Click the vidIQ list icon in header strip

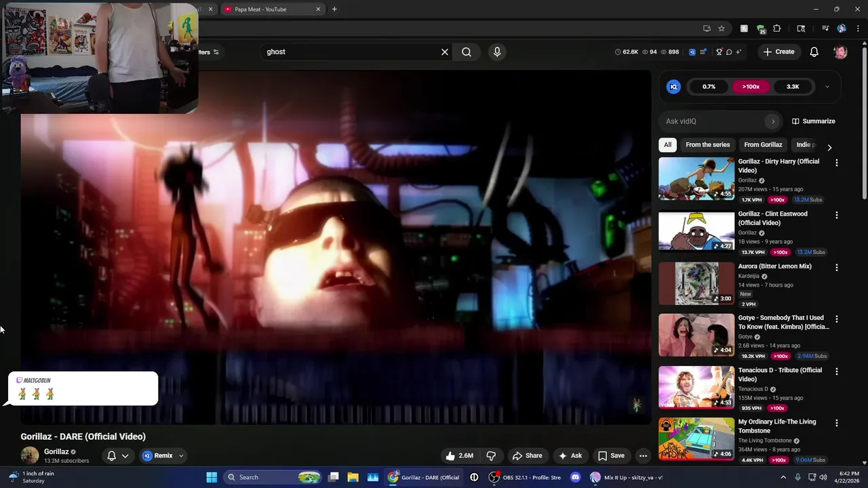point(703,52)
